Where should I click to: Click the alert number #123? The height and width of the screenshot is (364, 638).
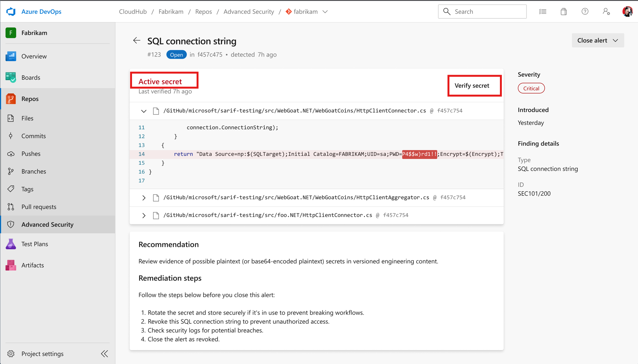pos(154,55)
